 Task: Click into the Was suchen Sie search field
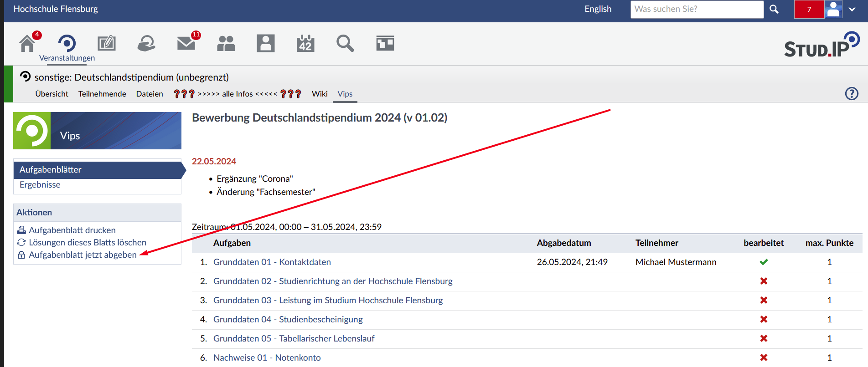(x=697, y=9)
